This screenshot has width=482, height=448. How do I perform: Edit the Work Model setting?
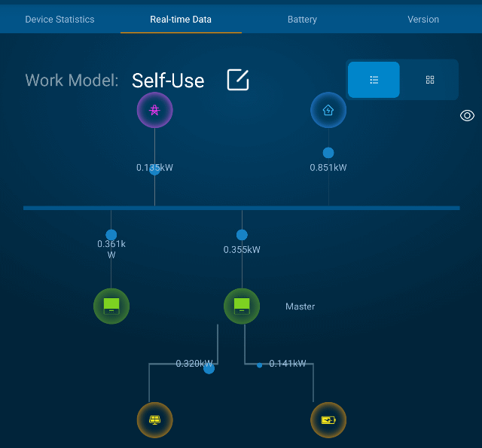238,80
